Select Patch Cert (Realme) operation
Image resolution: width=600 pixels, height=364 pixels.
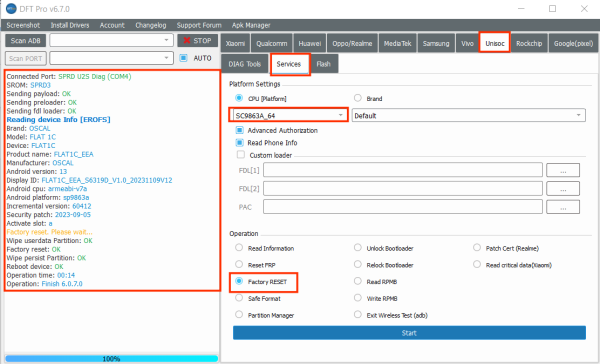[x=477, y=248]
